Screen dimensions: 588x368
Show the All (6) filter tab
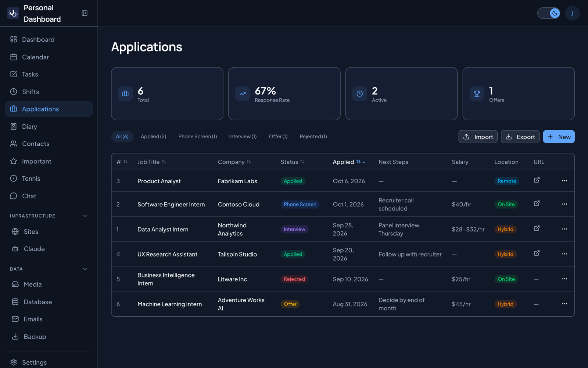(x=122, y=137)
